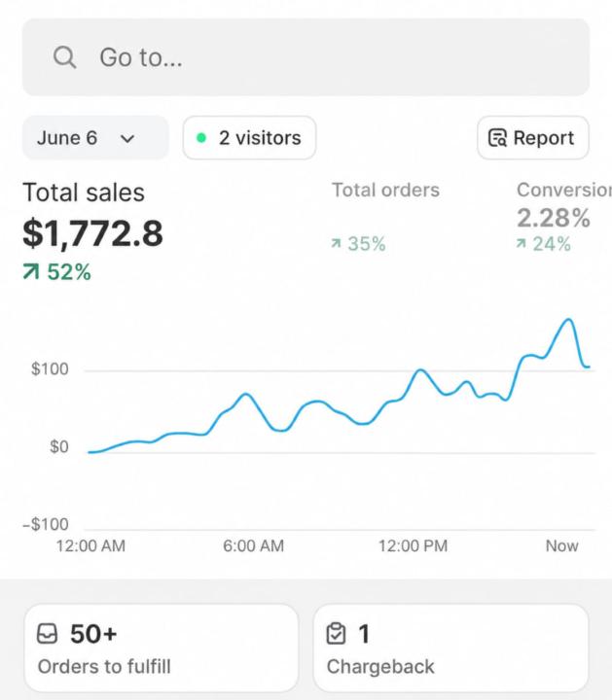Screen dimensions: 612x700
Task: Click the search magnifier icon
Action: tap(65, 57)
